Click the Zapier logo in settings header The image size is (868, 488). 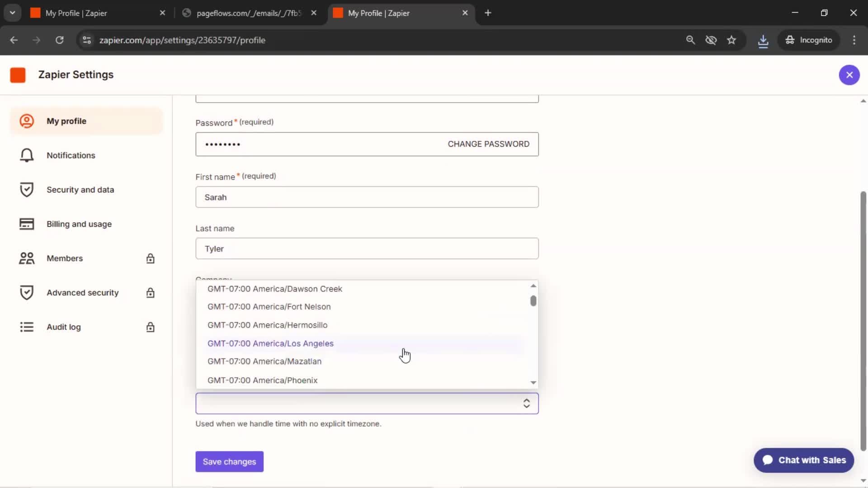18,75
